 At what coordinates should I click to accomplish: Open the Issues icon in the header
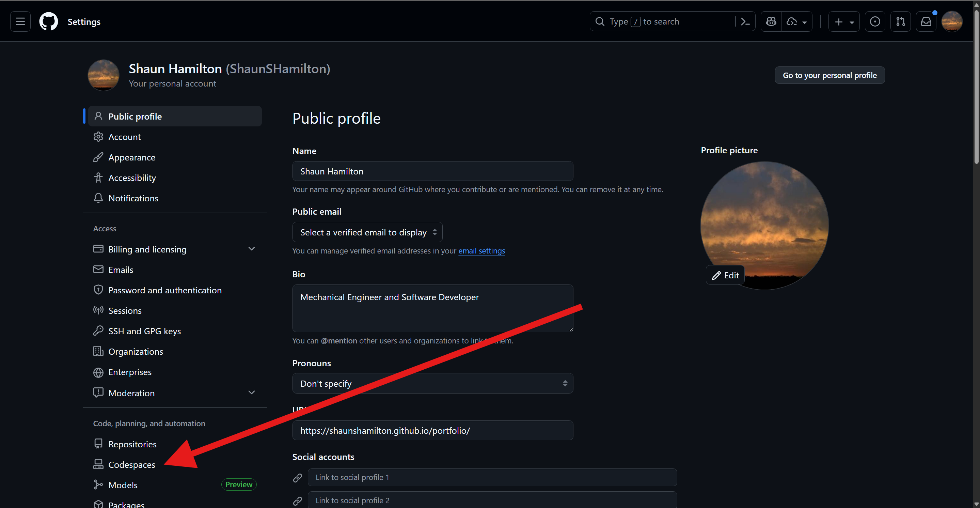[875, 22]
